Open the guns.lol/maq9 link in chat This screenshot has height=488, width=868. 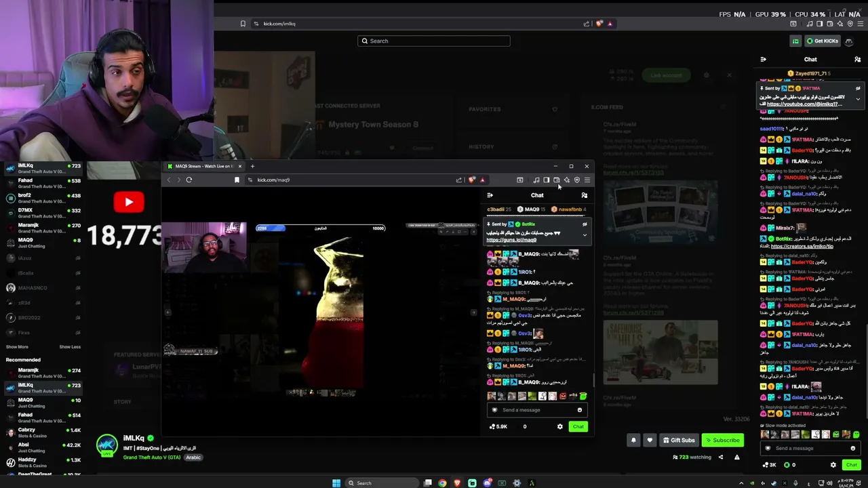pyautogui.click(x=511, y=240)
